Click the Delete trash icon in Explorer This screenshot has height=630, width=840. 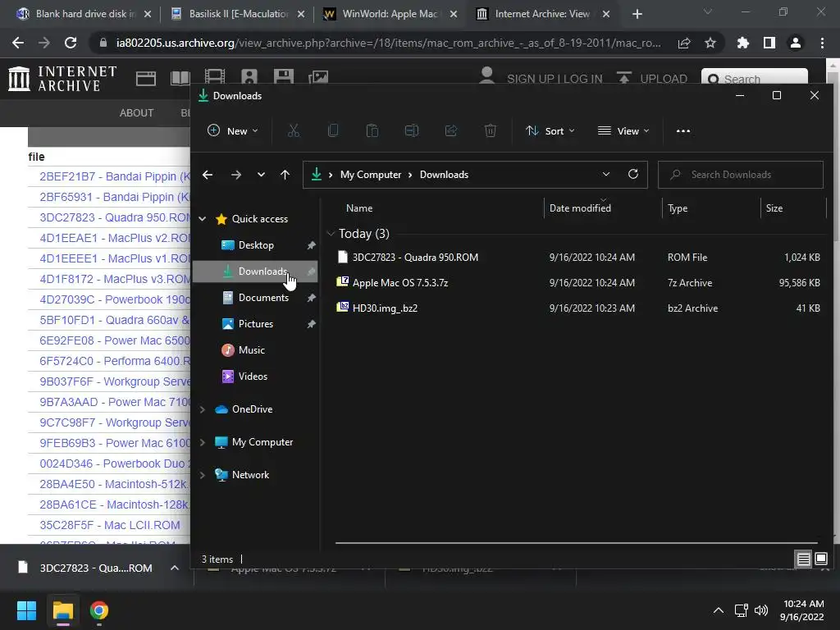tap(491, 130)
